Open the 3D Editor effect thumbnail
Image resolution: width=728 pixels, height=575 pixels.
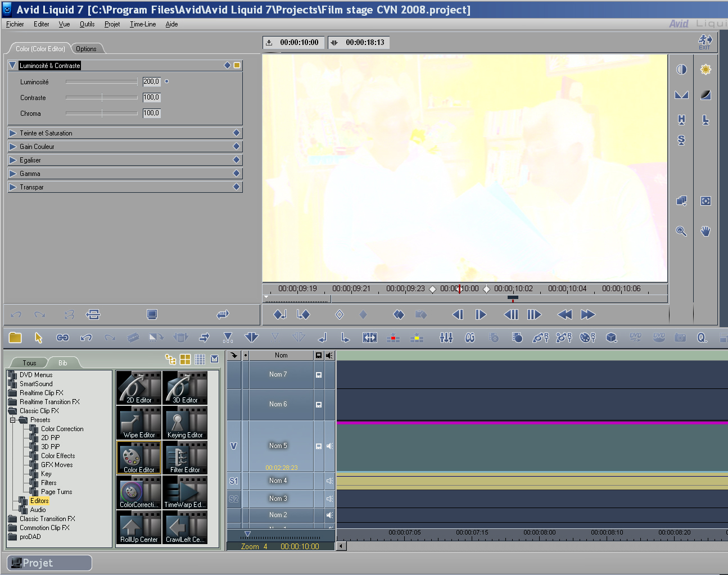[185, 388]
